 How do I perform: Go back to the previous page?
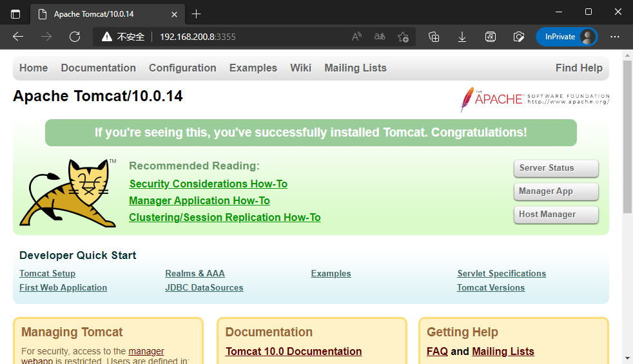[18, 37]
